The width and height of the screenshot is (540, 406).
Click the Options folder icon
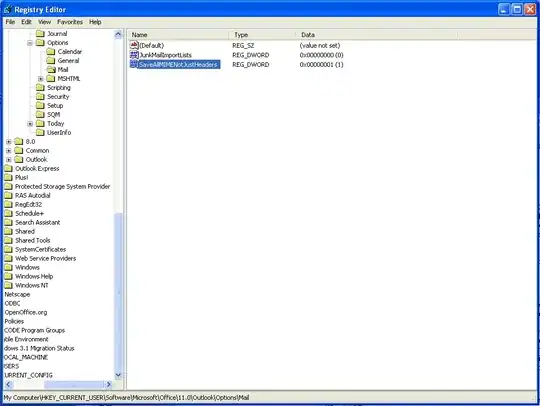(40, 42)
